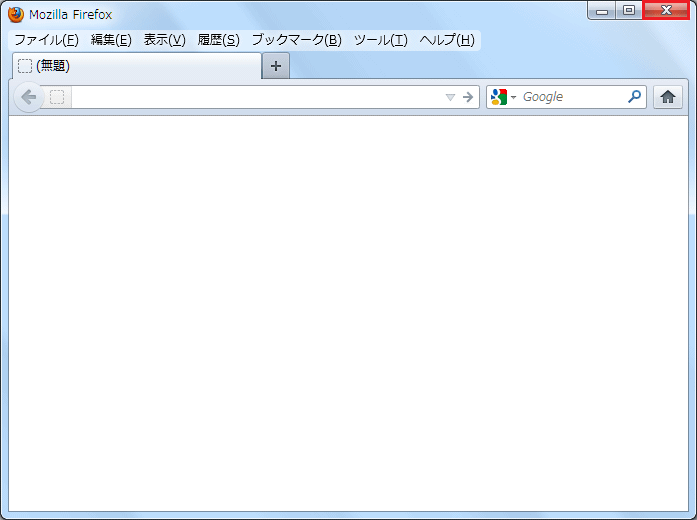The height and width of the screenshot is (520, 697).
Task: Open the ツール(T) menu
Action: click(x=381, y=40)
